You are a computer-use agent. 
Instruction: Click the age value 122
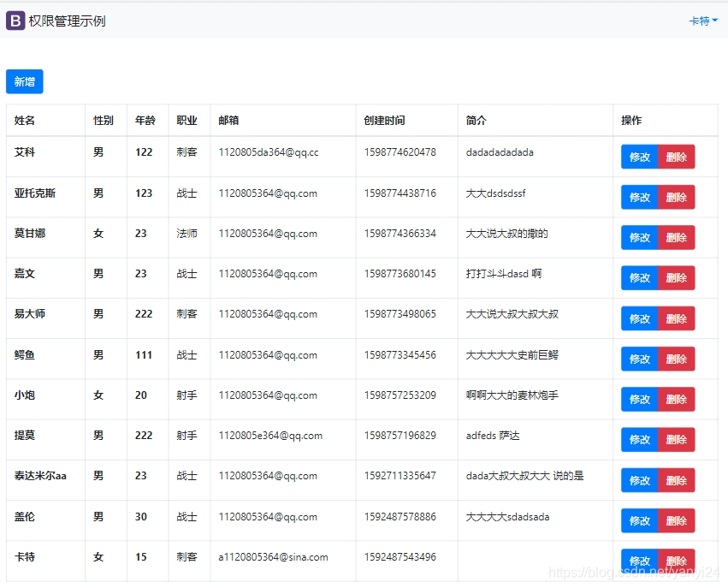pyautogui.click(x=144, y=151)
